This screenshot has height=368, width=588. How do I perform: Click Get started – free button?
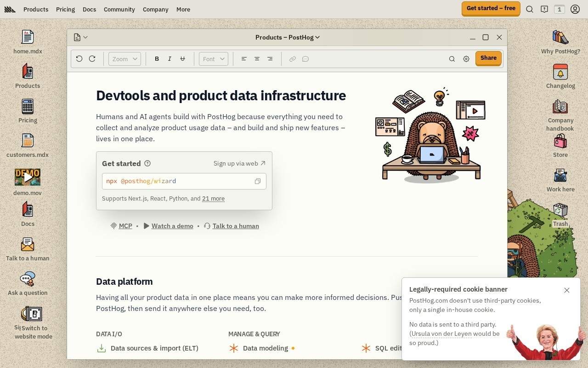click(x=491, y=8)
